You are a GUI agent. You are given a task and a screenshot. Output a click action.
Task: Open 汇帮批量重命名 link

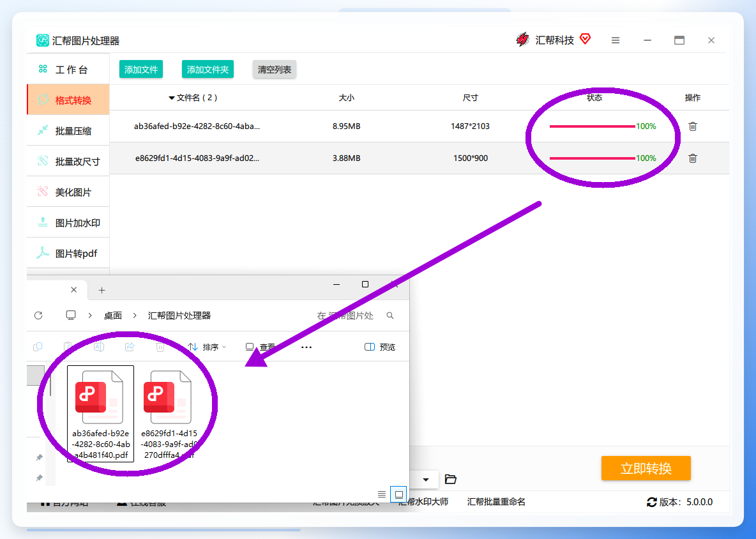496,502
